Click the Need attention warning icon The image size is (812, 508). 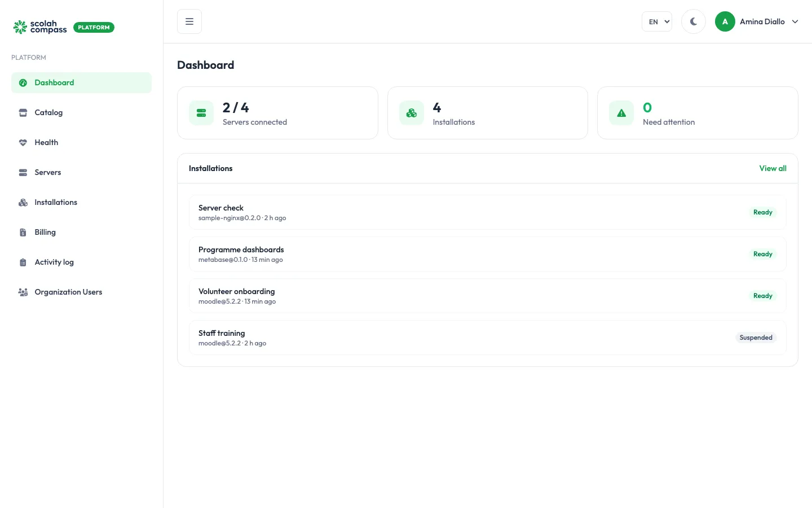(621, 113)
